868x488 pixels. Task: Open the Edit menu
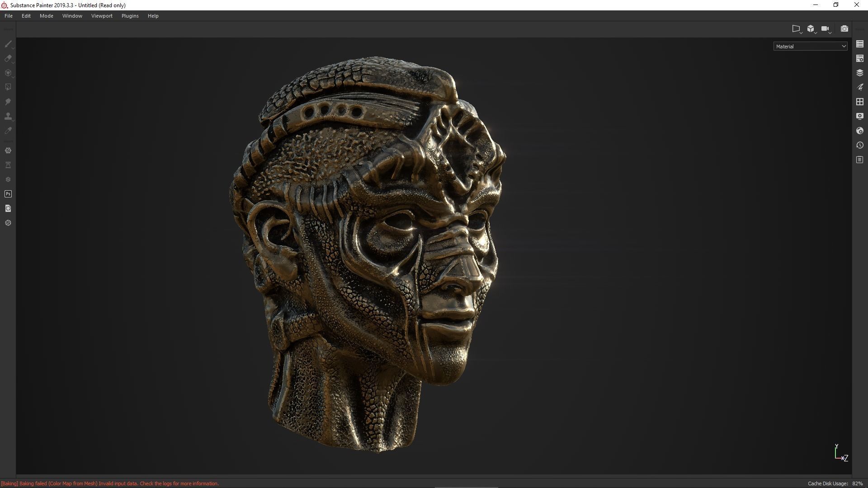[26, 16]
